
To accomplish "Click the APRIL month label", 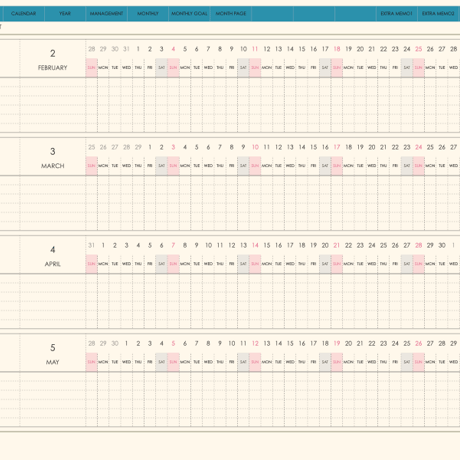I will (x=53, y=264).
